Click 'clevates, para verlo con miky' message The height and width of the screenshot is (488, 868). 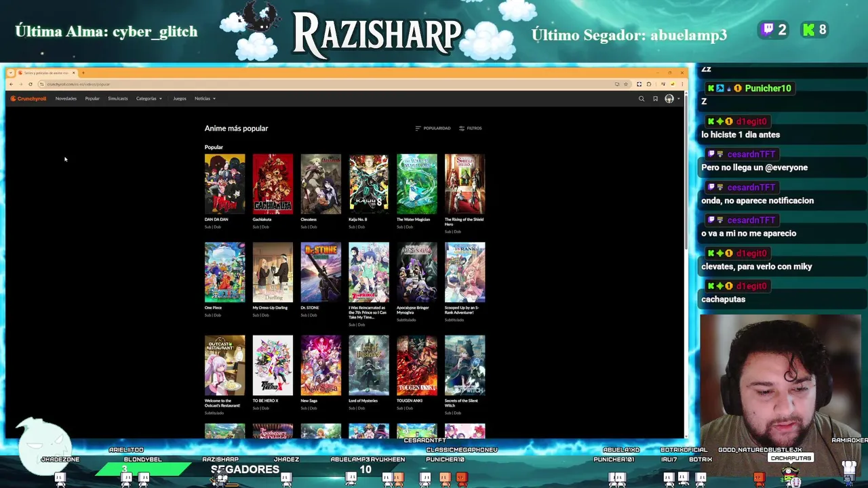(756, 266)
